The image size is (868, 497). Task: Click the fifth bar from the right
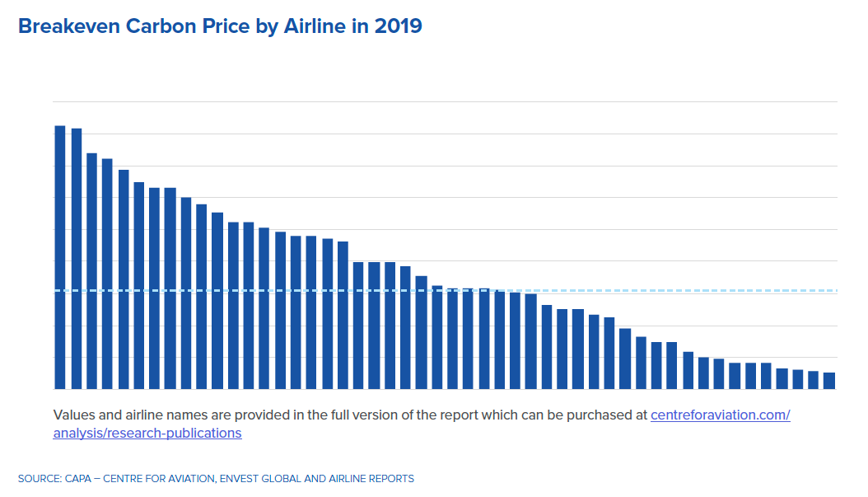coord(766,376)
